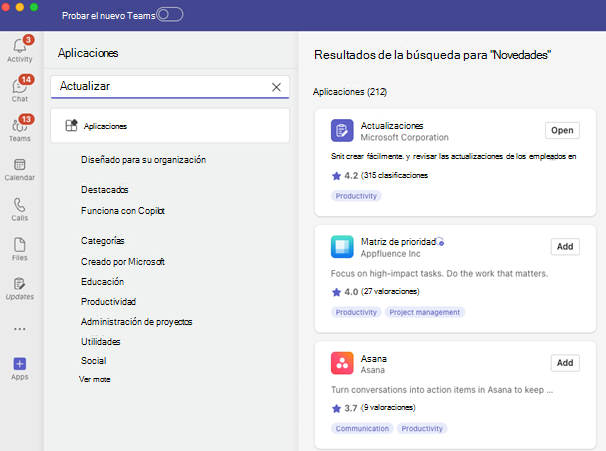Click the macOS green zoom button

[34, 7]
